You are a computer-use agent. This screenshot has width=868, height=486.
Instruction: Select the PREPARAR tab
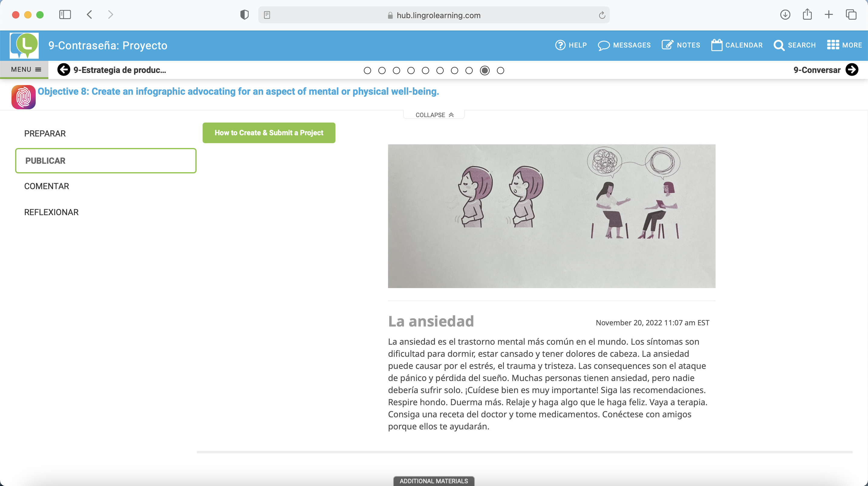pos(45,133)
